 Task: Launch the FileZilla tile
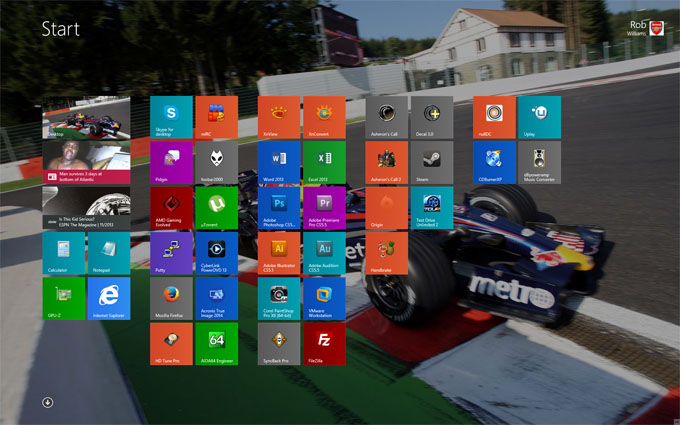pos(324,344)
